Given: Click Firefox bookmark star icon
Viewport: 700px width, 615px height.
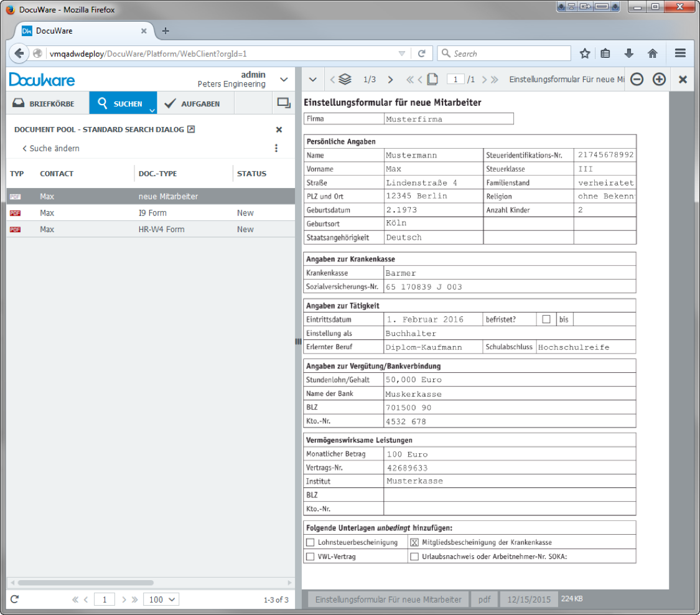Looking at the screenshot, I should point(585,54).
